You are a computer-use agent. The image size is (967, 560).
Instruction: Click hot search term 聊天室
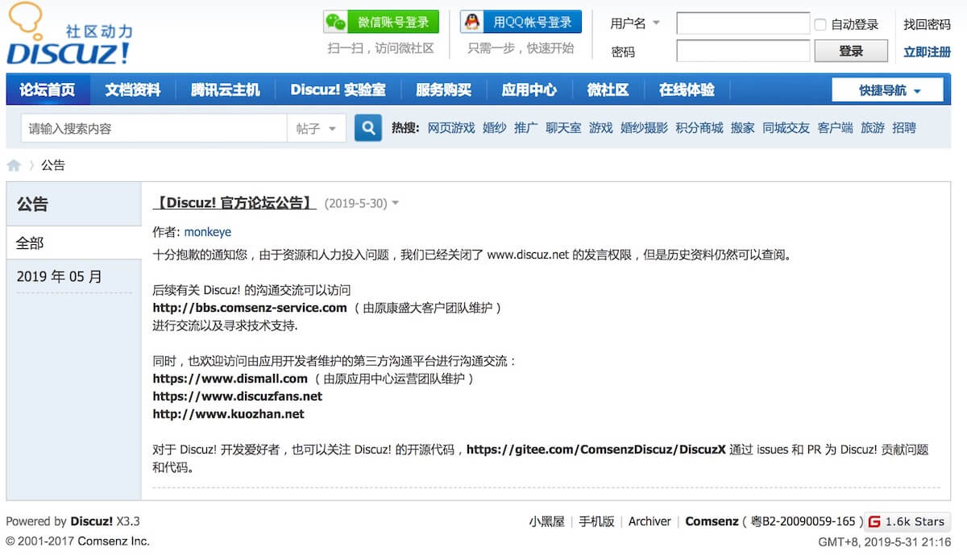[x=563, y=128]
